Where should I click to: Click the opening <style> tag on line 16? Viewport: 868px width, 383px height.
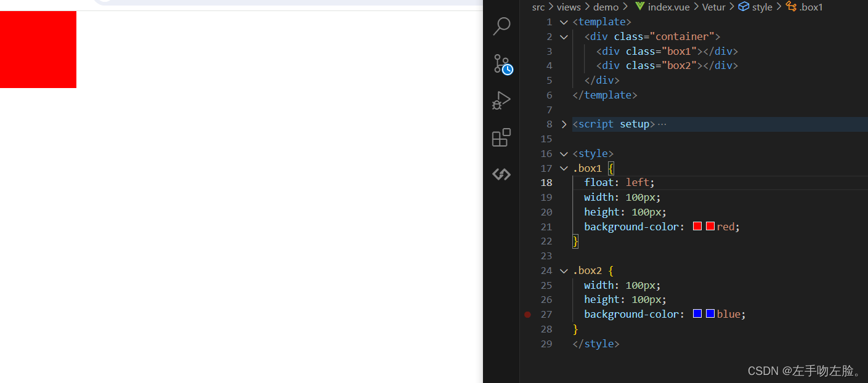593,154
